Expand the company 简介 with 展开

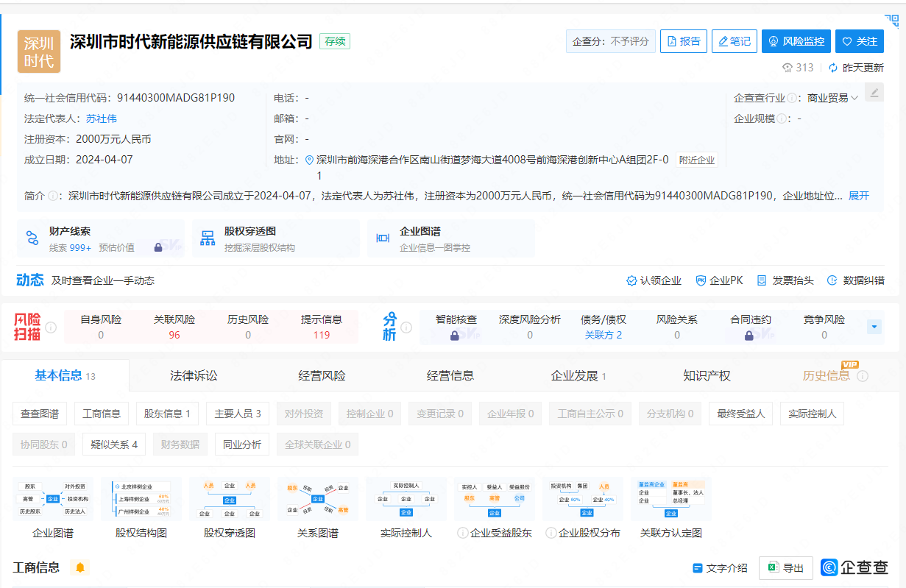pos(859,196)
